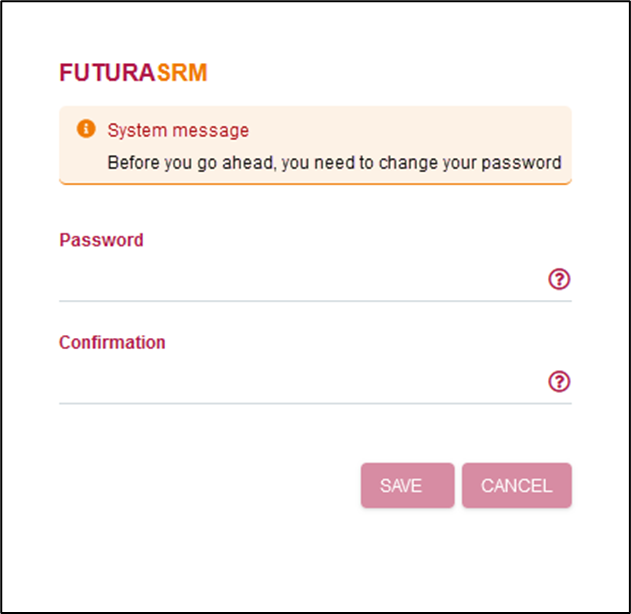This screenshot has height=614, width=631.
Task: Click the FUTURASRM logo
Action: point(133,73)
